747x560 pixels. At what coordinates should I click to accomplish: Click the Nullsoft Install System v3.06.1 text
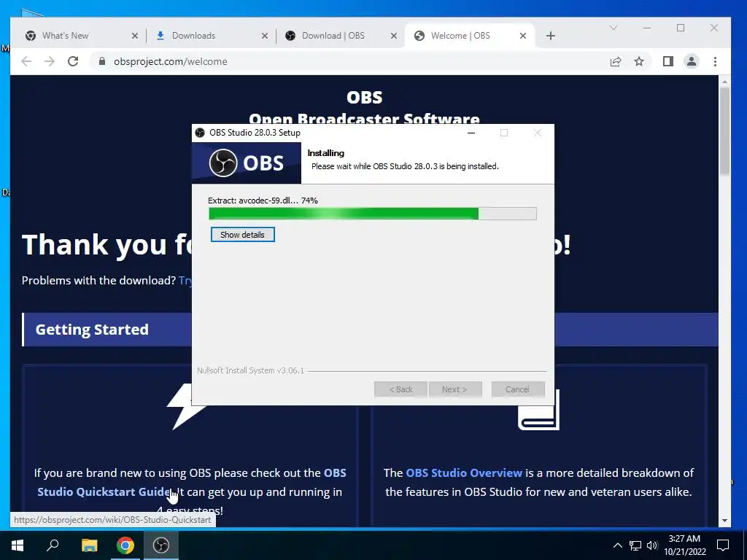tap(251, 370)
